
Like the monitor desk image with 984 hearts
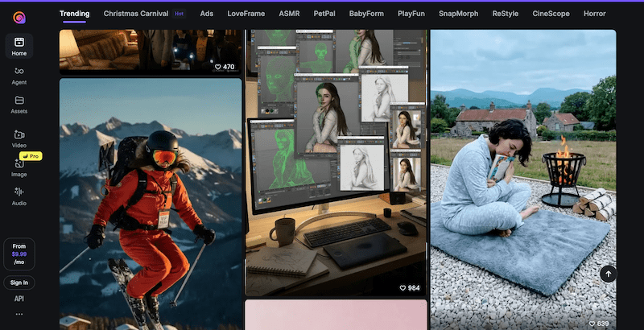403,288
